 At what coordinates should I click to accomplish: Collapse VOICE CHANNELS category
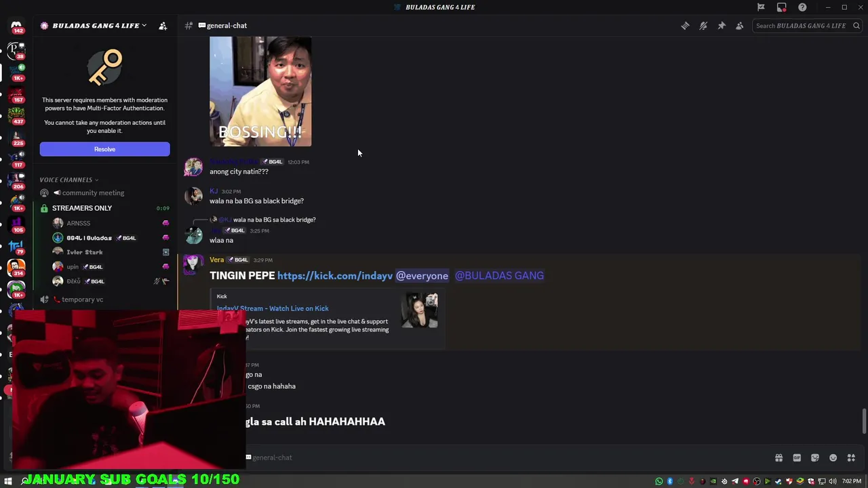pyautogui.click(x=68, y=180)
